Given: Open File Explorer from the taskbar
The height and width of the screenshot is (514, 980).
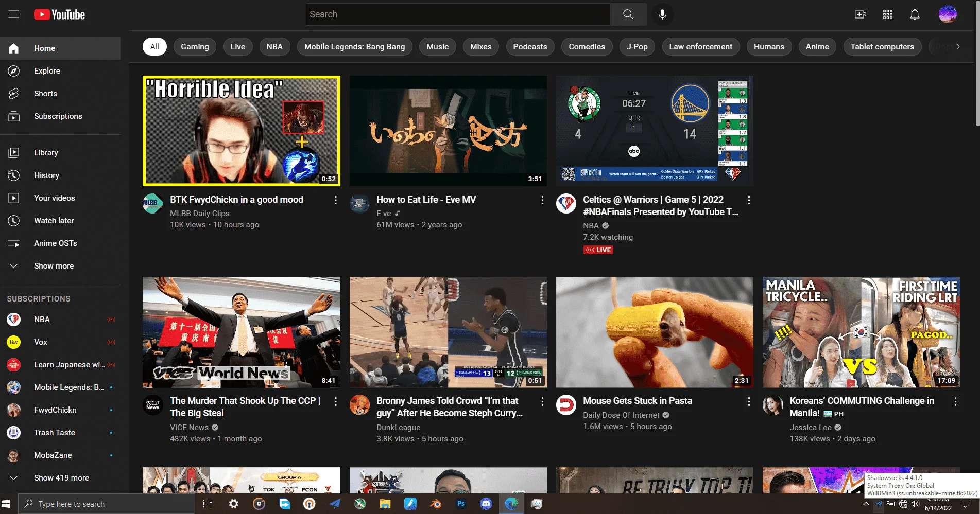Looking at the screenshot, I should (385, 504).
